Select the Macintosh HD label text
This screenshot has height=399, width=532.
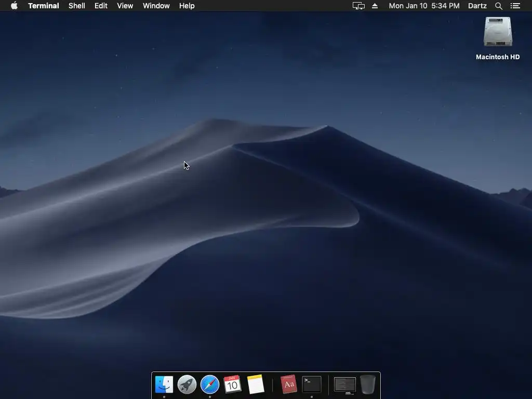[498, 57]
